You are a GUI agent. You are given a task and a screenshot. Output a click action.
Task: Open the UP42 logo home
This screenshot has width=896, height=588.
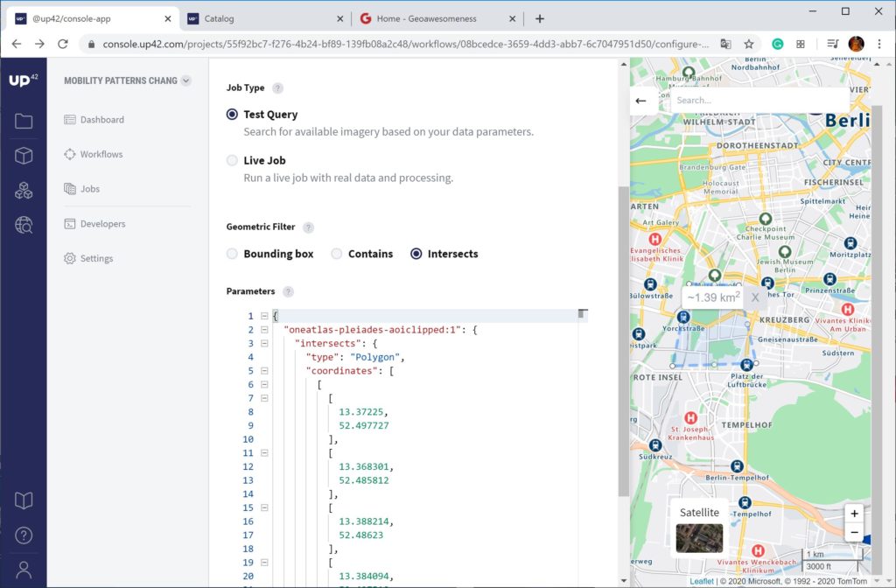click(23, 80)
